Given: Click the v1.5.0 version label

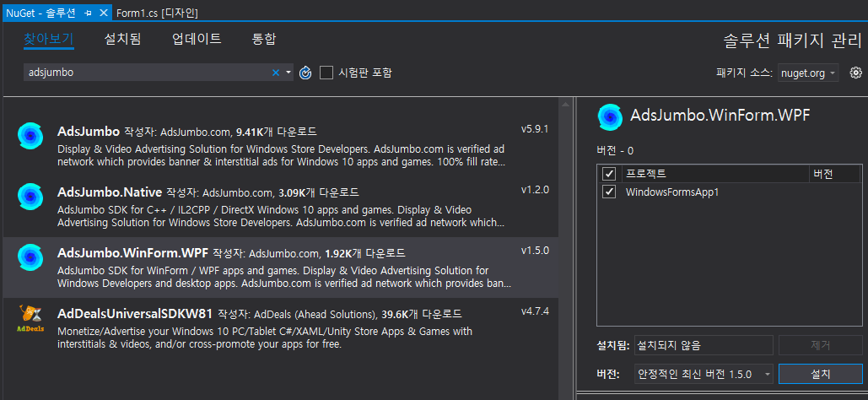Looking at the screenshot, I should [535, 251].
